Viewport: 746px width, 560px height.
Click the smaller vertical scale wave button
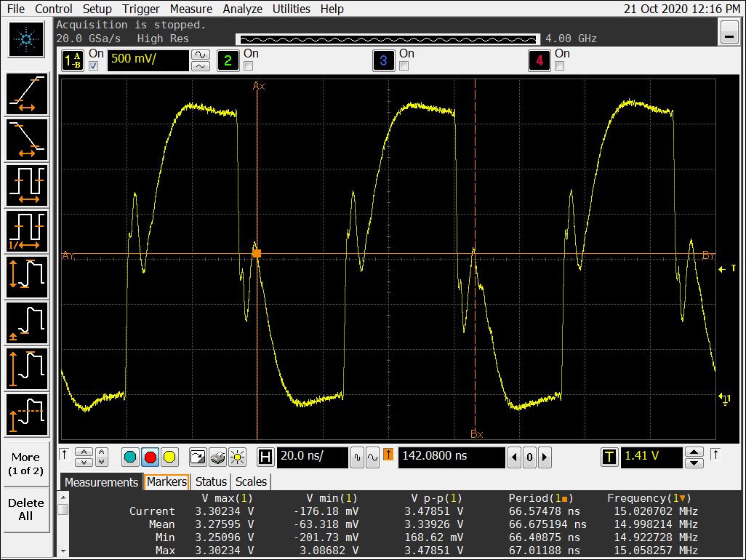coord(200,66)
